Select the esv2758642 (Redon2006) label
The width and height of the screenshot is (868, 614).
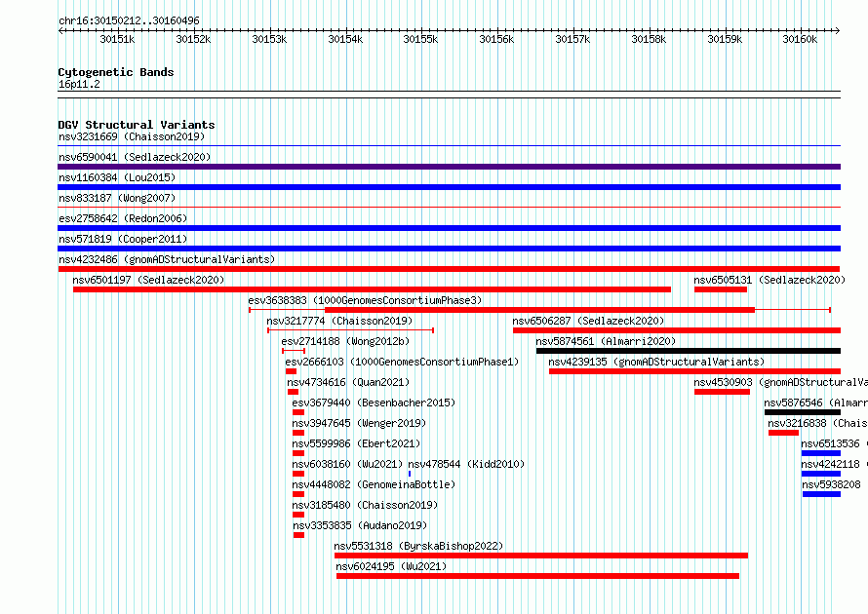(123, 218)
